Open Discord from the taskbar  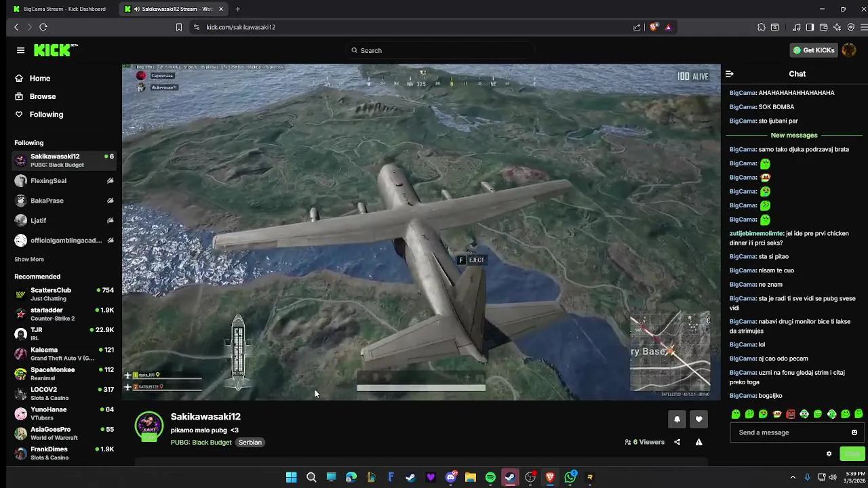(x=451, y=477)
